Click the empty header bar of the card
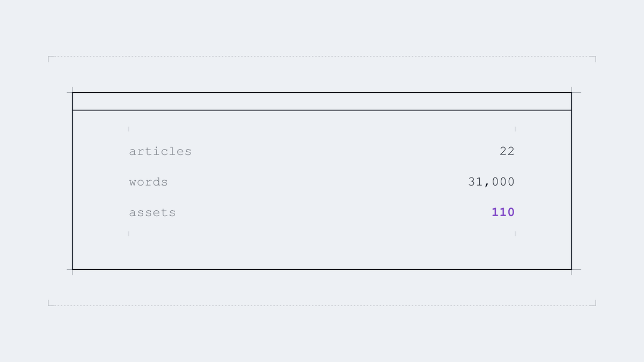 (x=322, y=101)
